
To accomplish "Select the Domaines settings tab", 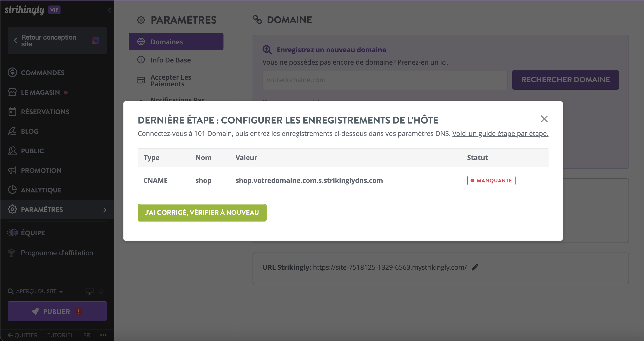I will coord(176,41).
